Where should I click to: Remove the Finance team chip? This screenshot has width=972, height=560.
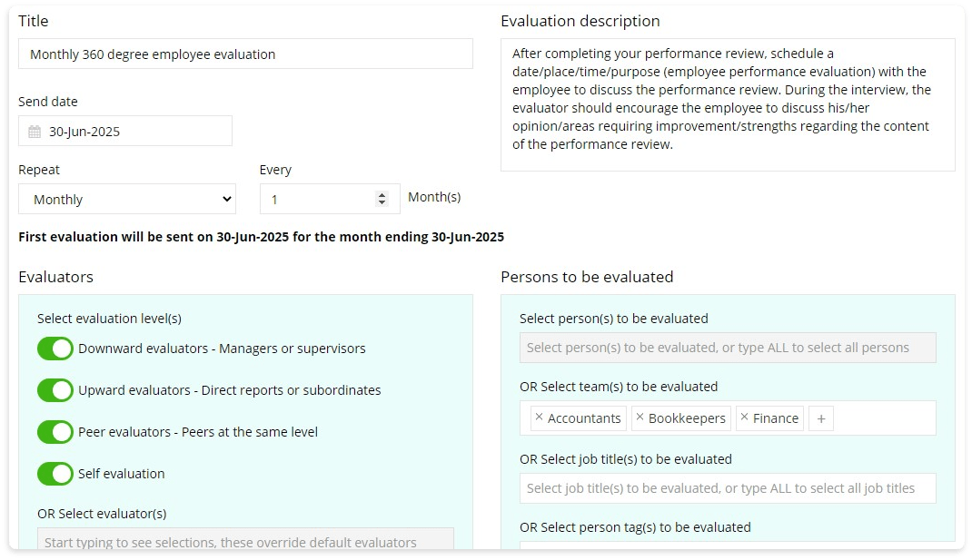tap(747, 418)
